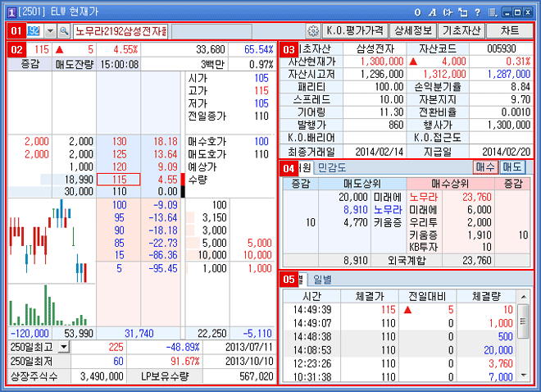
Task: Expand the 250일최고 period dropdown
Action: (x=62, y=347)
